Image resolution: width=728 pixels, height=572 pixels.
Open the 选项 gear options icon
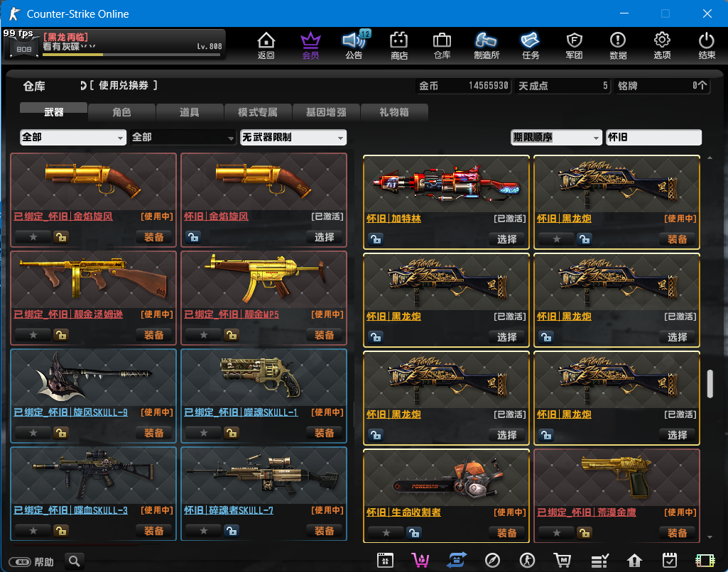point(662,45)
